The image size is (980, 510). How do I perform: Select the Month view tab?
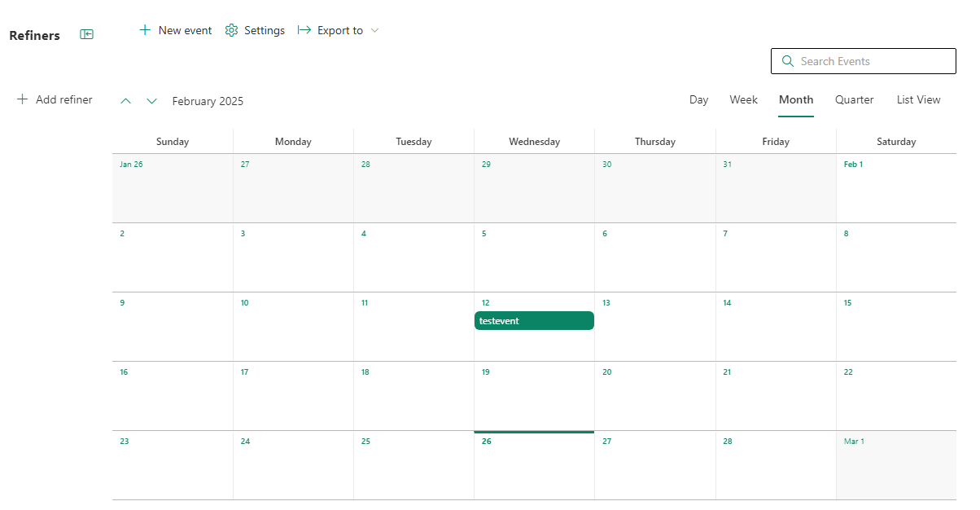[x=795, y=99]
